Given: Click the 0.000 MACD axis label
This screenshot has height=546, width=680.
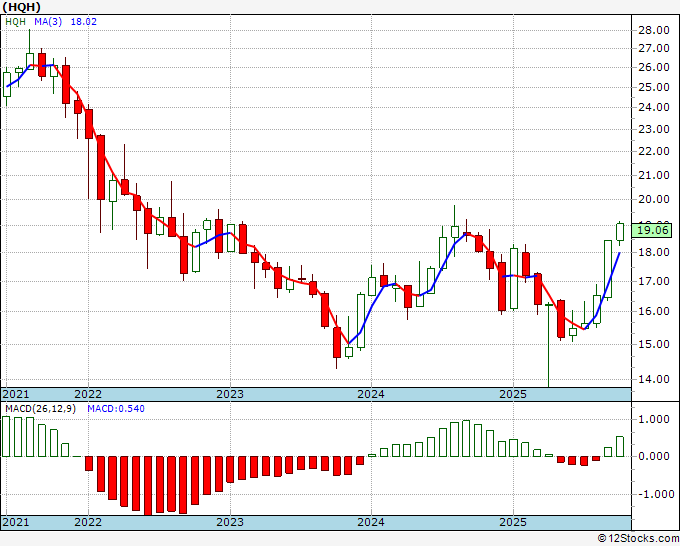Looking at the screenshot, I should point(656,456).
